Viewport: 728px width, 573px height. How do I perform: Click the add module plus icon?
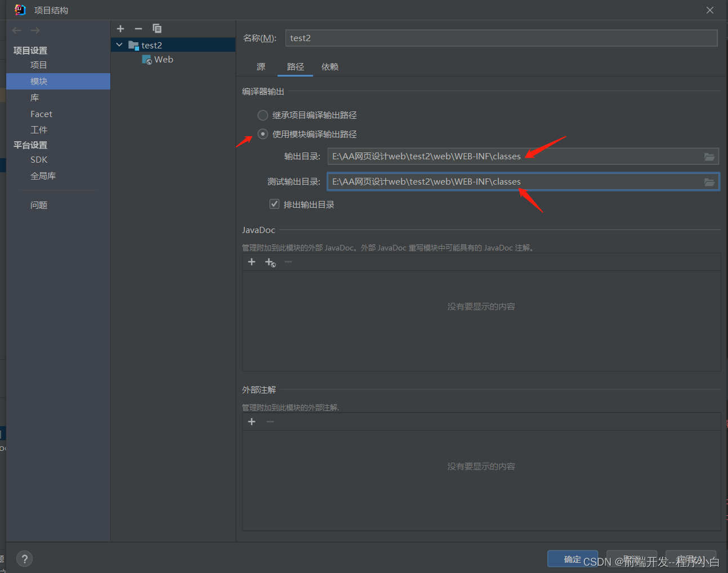120,29
